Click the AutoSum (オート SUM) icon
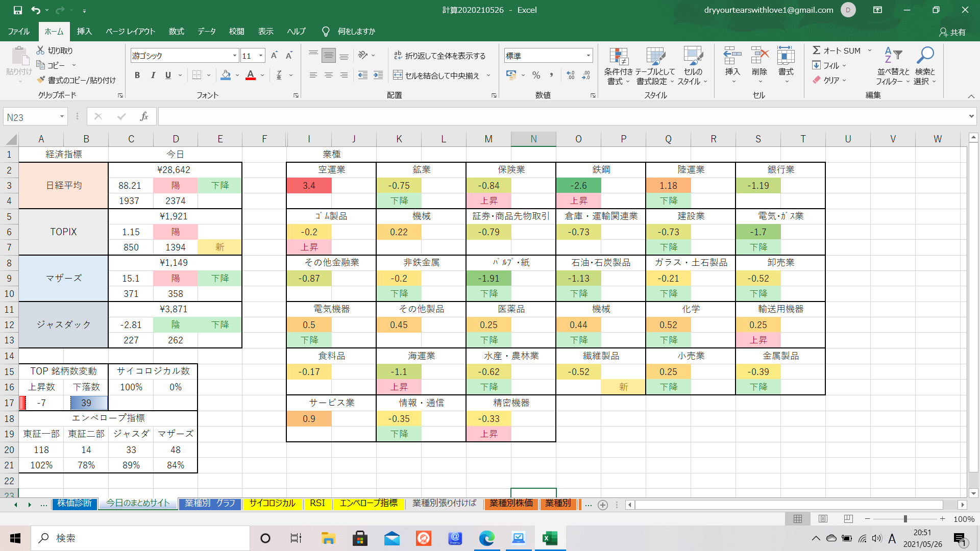Viewport: 980px width, 551px height. [x=817, y=51]
